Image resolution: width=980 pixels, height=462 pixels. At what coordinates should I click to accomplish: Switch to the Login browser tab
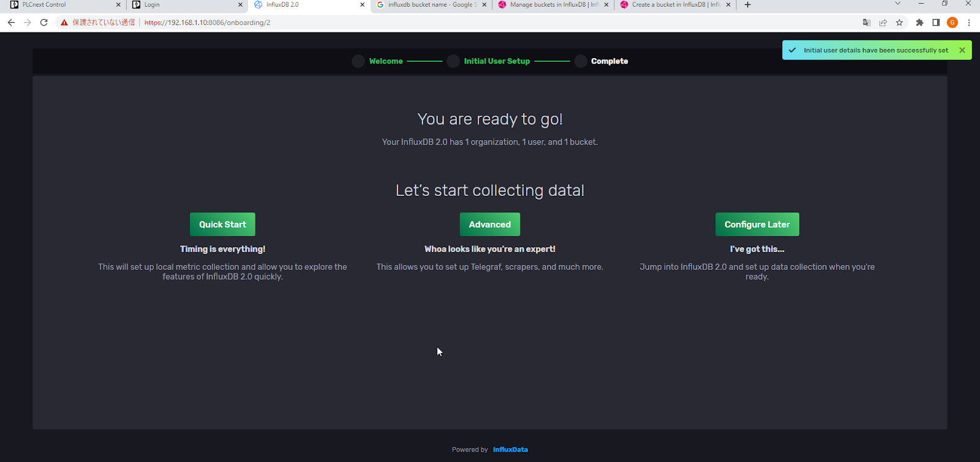pos(187,5)
